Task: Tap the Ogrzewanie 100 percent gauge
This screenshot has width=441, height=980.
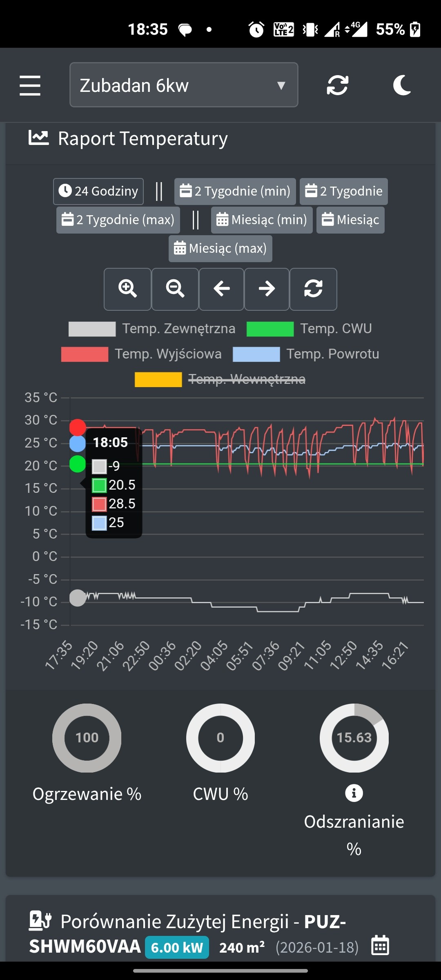Action: click(x=87, y=737)
